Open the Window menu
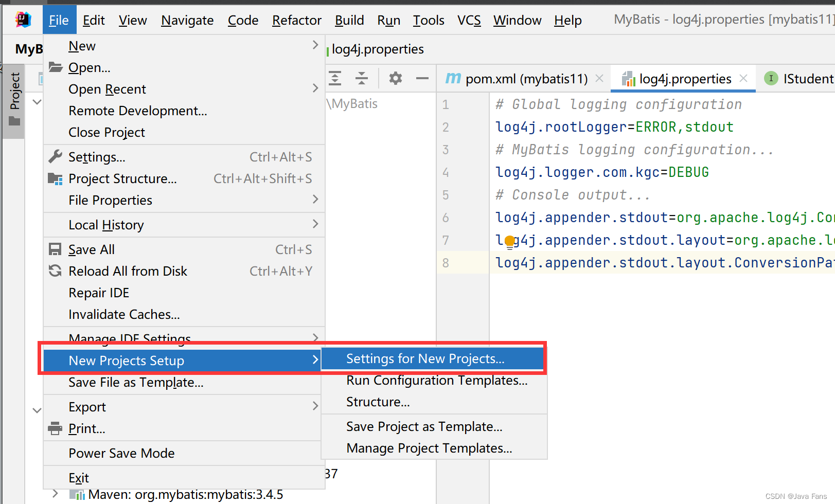The width and height of the screenshot is (835, 504). 517,20
